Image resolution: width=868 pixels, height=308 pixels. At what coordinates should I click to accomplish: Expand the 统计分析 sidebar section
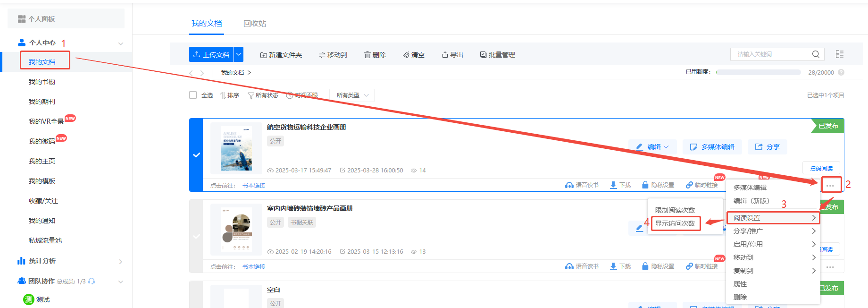click(x=120, y=261)
